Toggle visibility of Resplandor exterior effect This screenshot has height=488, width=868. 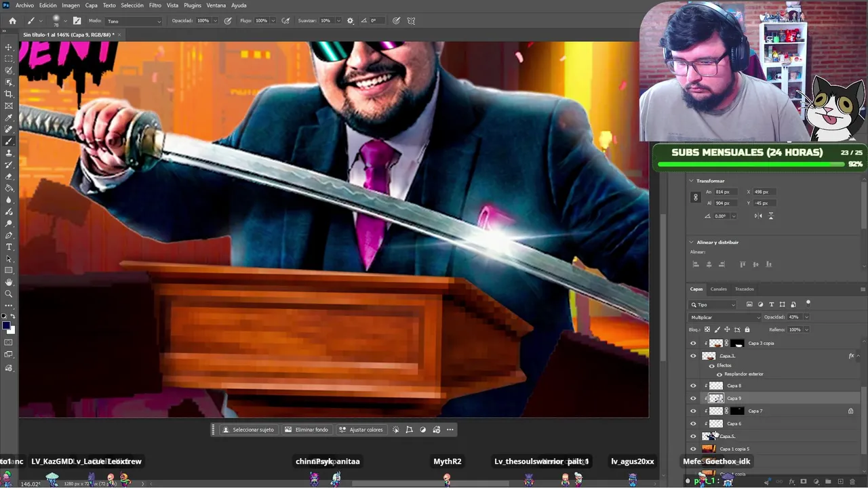click(719, 374)
